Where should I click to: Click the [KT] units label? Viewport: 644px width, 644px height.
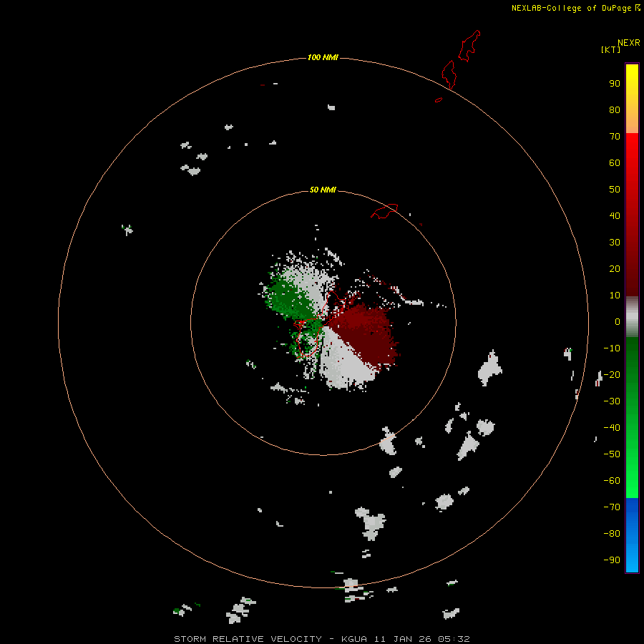pyautogui.click(x=610, y=49)
